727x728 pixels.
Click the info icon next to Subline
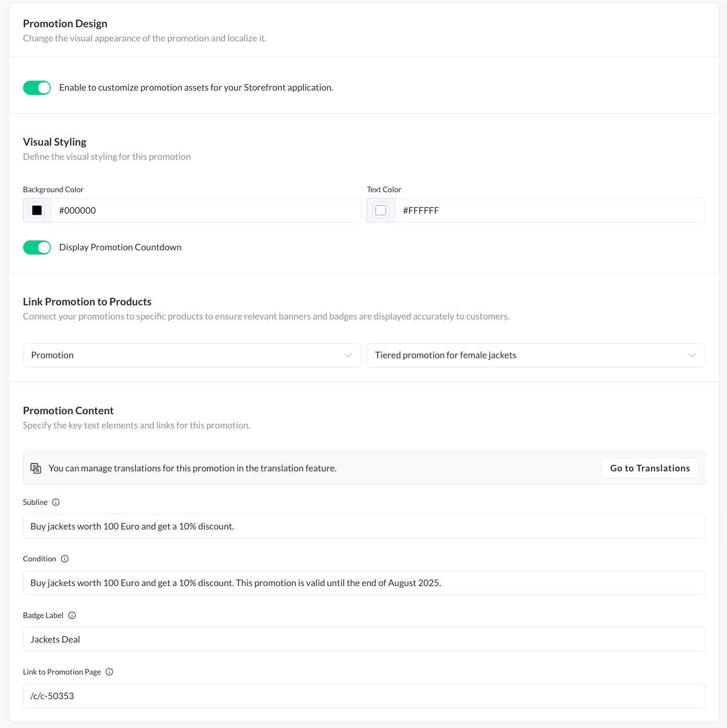56,502
